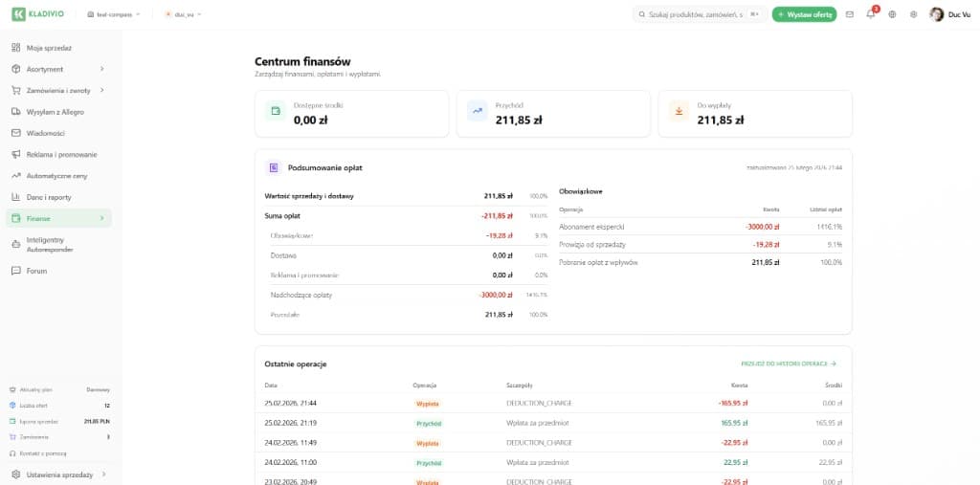This screenshot has height=485, width=980.
Task: Open the notifications bell
Action: tap(871, 14)
